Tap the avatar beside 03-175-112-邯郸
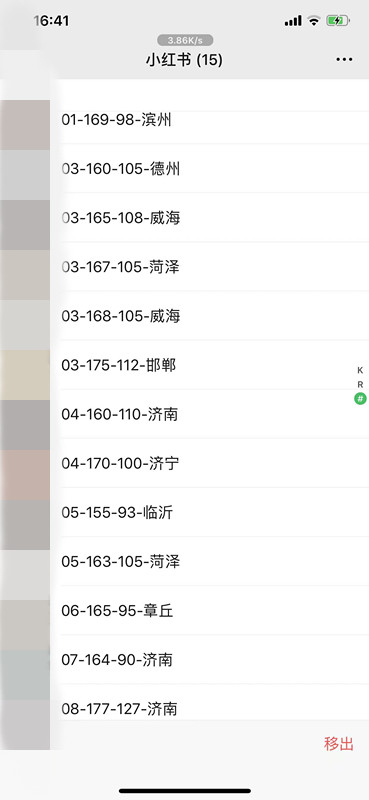369x800 pixels. [25, 375]
